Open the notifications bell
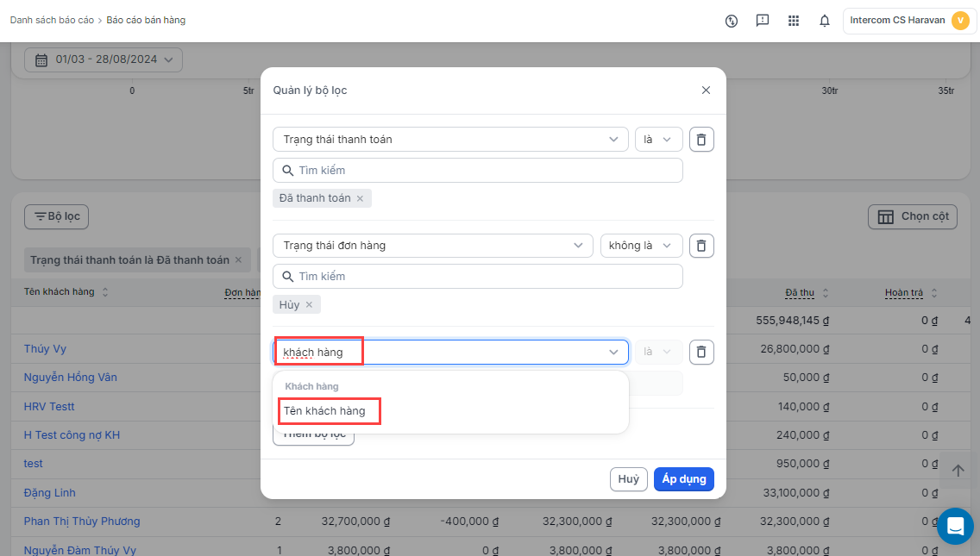980x556 pixels. pyautogui.click(x=825, y=21)
